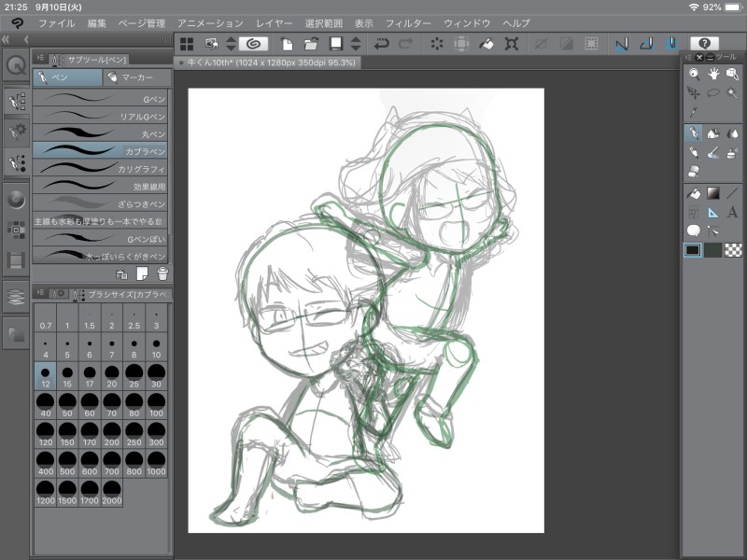Select the Auto select magic wand tool
Viewport: 747px width, 560px height.
[732, 92]
